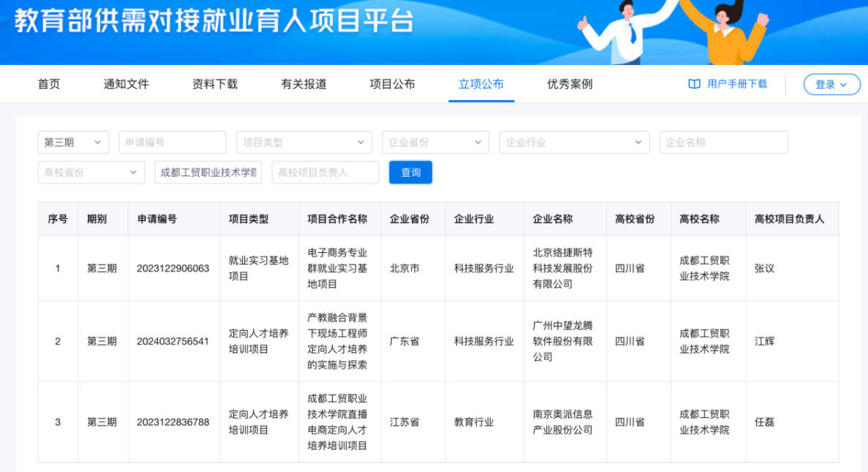Open the 第三期 period selector
Screen dimensions: 868x472
pos(73,142)
